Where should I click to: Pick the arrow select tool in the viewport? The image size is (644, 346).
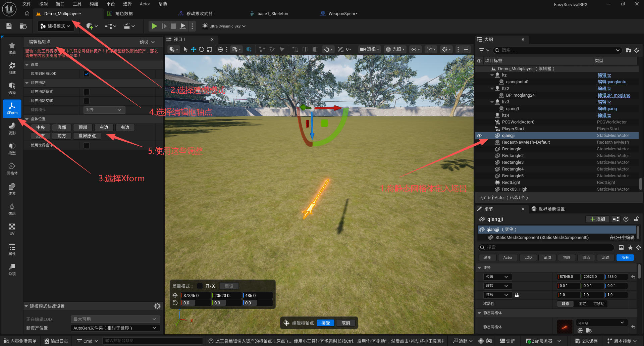tap(185, 49)
